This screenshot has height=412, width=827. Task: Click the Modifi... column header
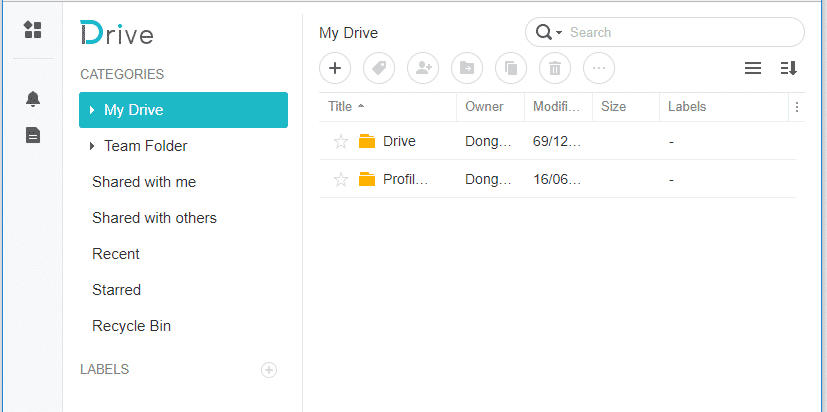(556, 107)
